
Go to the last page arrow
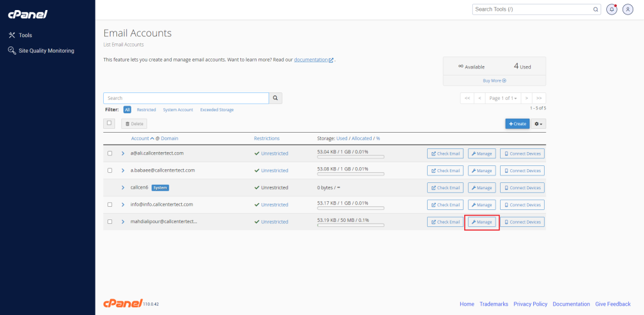tap(539, 98)
